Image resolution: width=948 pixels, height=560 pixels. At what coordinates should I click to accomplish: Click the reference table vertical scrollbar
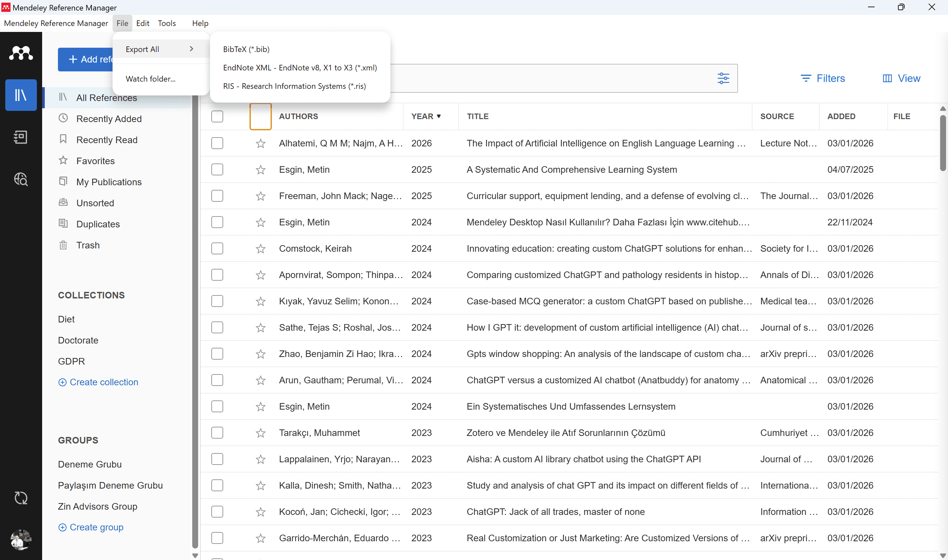pos(943,143)
